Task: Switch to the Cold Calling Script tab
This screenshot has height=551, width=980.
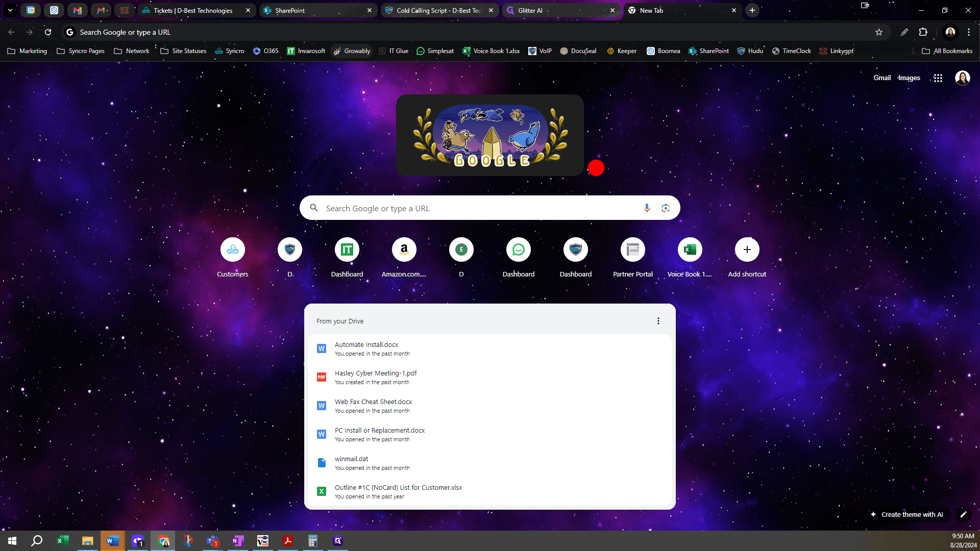Action: pos(439,10)
